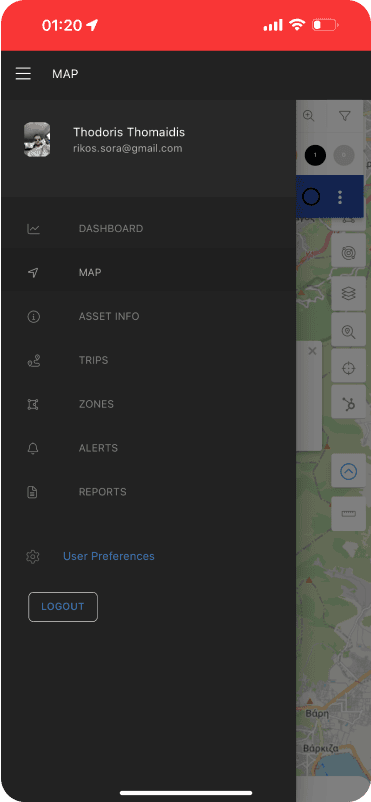Screen dimensions: 371x802
Task: Select the ruler measure tool
Action: pyautogui.click(x=348, y=514)
